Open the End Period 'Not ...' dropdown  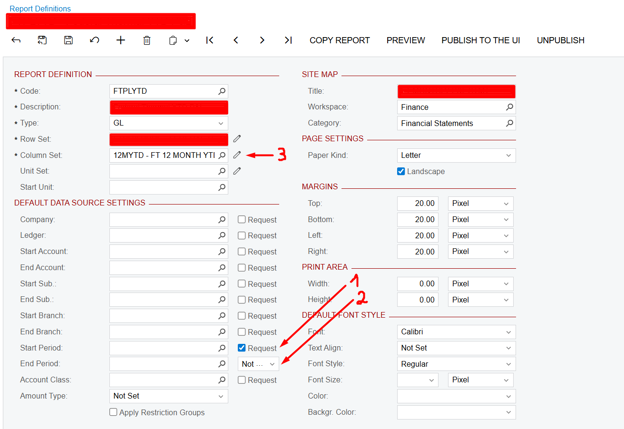pyautogui.click(x=258, y=364)
